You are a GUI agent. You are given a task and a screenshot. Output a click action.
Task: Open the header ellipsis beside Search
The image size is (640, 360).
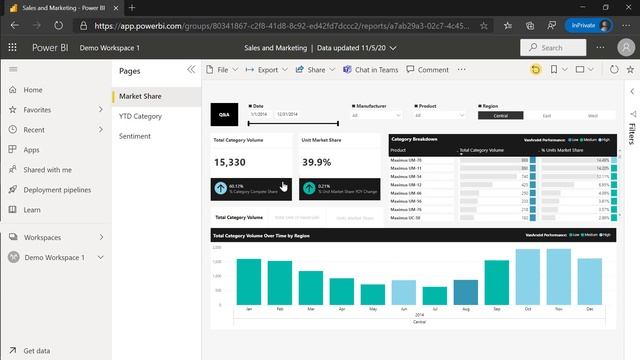(x=600, y=47)
